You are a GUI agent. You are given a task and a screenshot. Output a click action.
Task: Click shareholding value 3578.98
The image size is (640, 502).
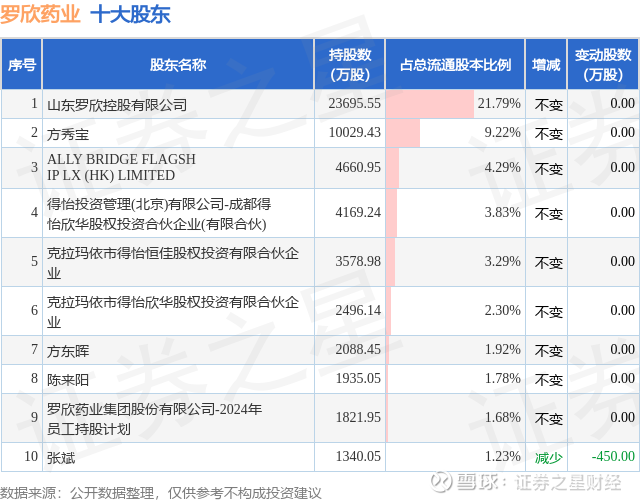[x=358, y=261]
